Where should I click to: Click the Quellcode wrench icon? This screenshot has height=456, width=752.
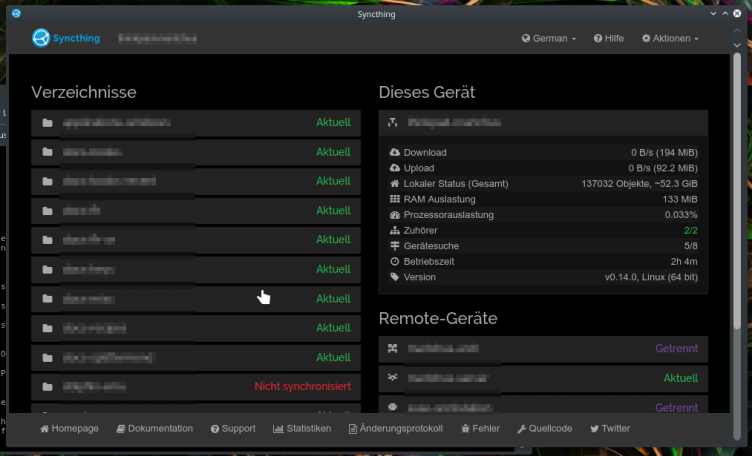(522, 428)
